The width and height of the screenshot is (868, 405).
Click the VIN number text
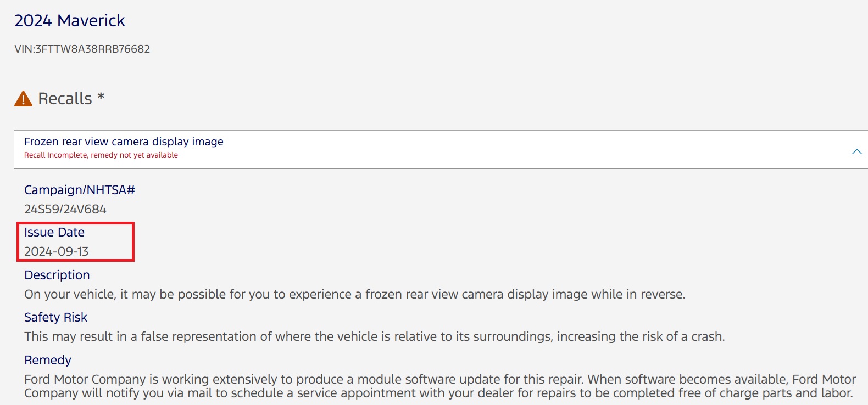coord(82,49)
